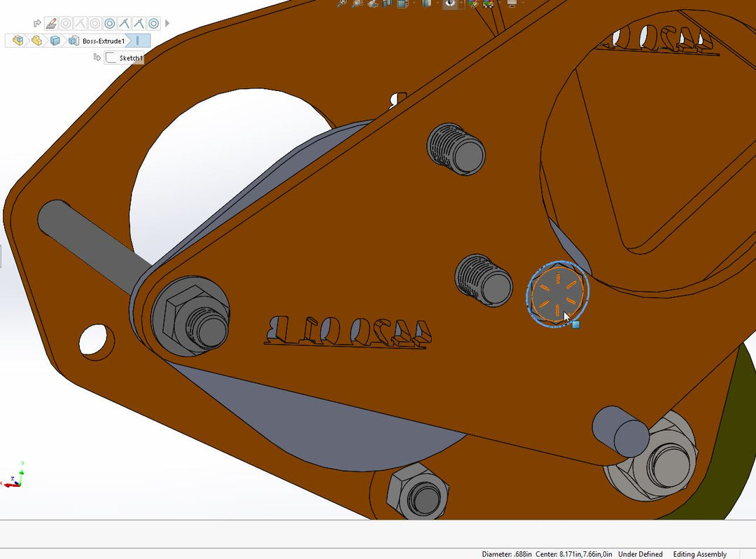This screenshot has width=756, height=559.
Task: Select the highlighted edge segment in breadcrumb
Action: 138,41
